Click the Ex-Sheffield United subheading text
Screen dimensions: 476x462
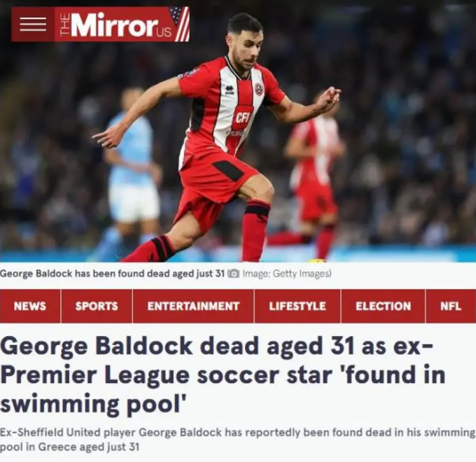point(238,439)
